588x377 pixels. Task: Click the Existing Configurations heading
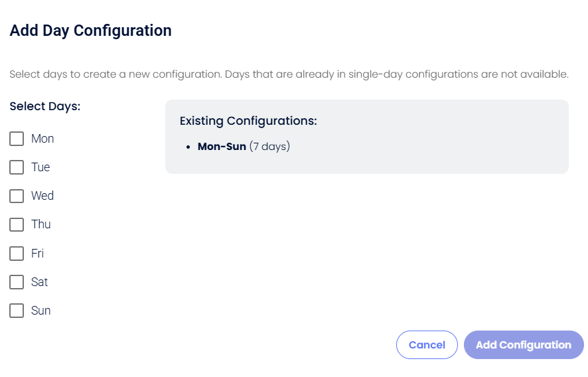(248, 121)
